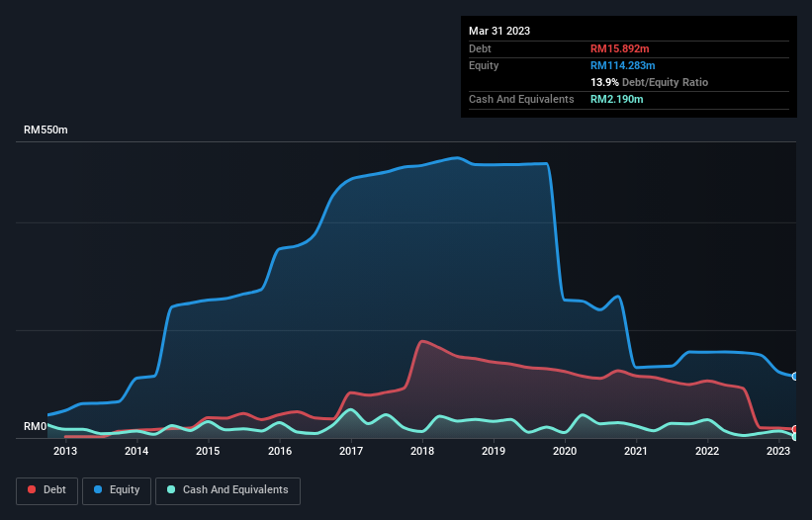The width and height of the screenshot is (812, 520).
Task: Click the Mar 31 2023 tooltip date
Action: 499,31
